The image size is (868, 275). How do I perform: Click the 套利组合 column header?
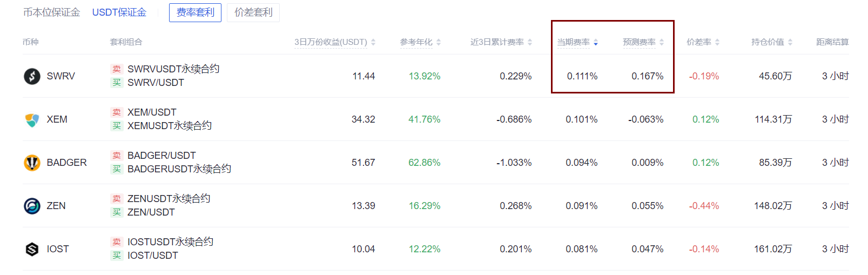point(126,42)
